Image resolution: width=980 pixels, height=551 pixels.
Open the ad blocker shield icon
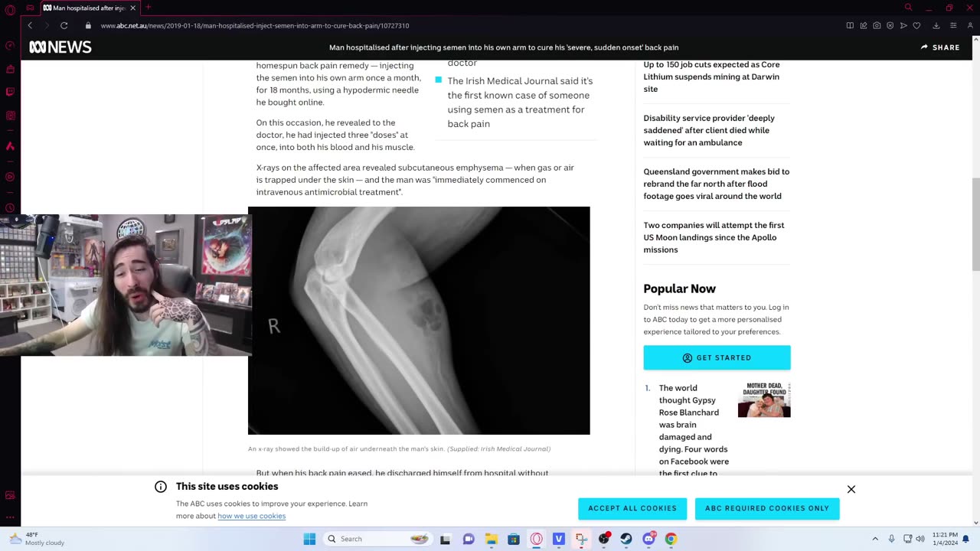tap(890, 25)
